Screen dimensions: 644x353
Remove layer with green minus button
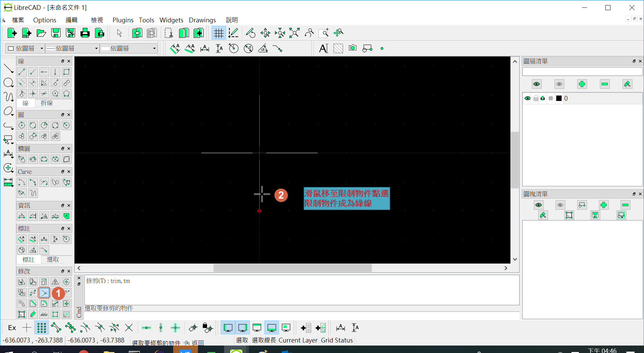pyautogui.click(x=605, y=84)
